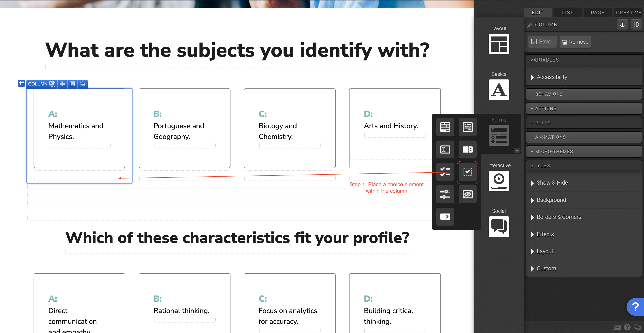Click the blue help question mark bubble
Image resolution: width=644 pixels, height=333 pixels.
[x=635, y=307]
